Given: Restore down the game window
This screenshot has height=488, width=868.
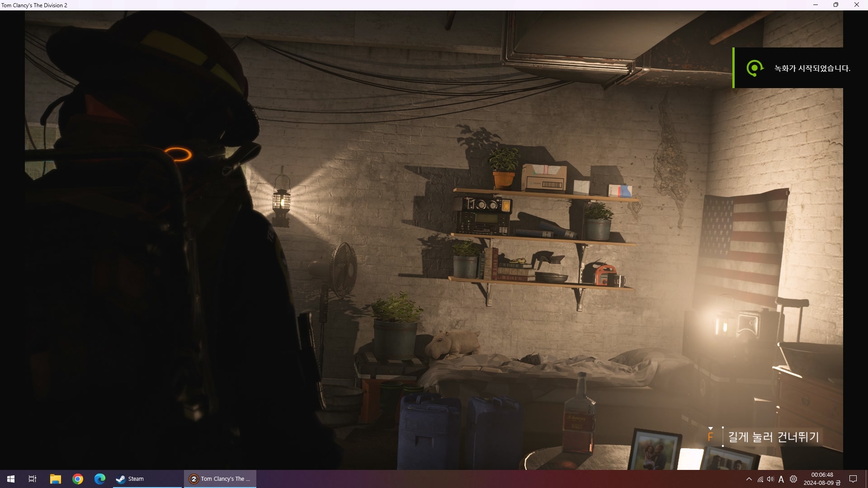Looking at the screenshot, I should point(835,5).
